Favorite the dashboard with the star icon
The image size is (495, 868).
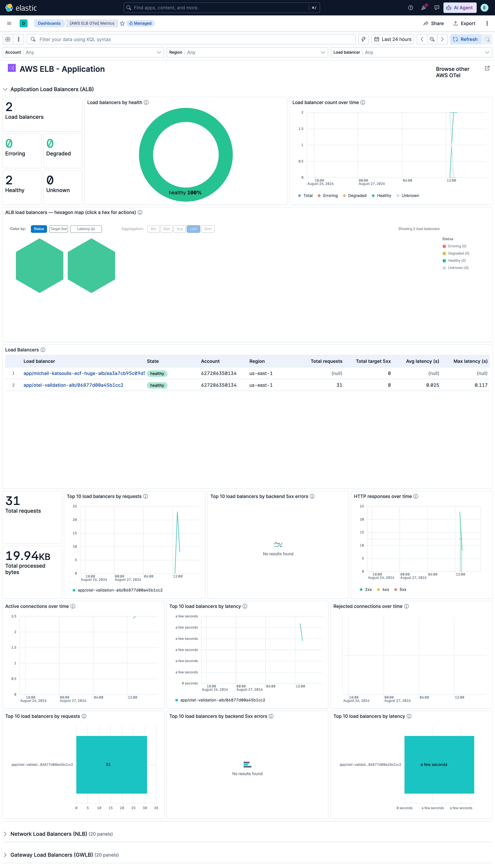click(x=122, y=23)
